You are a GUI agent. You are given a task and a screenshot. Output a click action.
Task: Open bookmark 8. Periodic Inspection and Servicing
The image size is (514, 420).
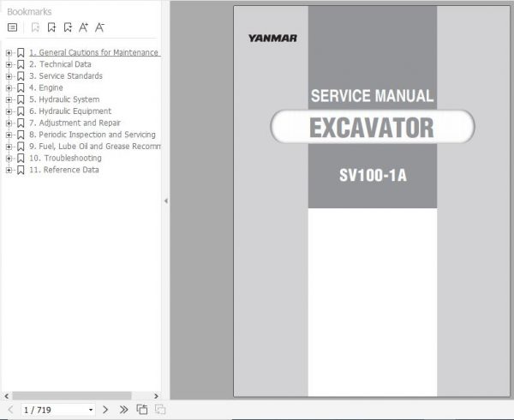(93, 135)
